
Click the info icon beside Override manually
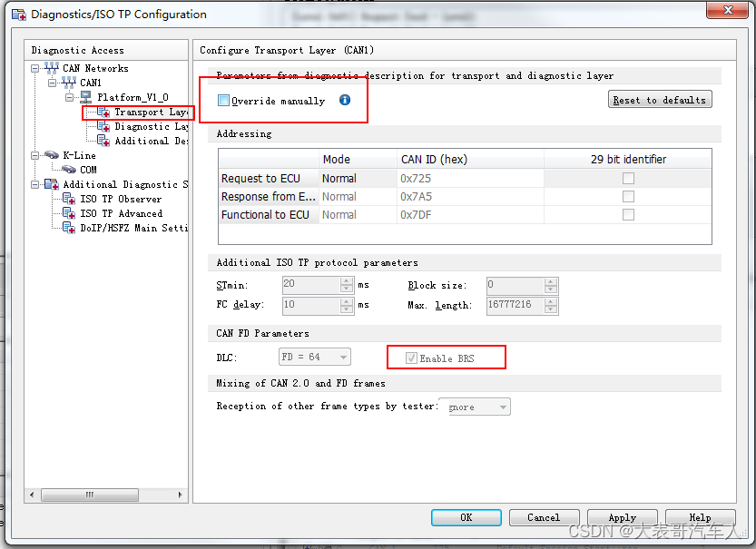tap(344, 102)
